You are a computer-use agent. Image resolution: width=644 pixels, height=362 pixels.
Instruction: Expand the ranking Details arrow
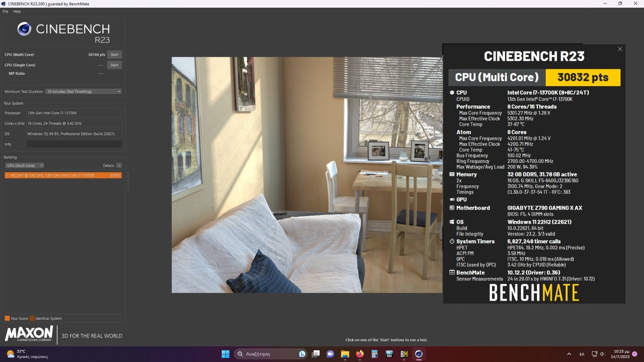coord(119,166)
